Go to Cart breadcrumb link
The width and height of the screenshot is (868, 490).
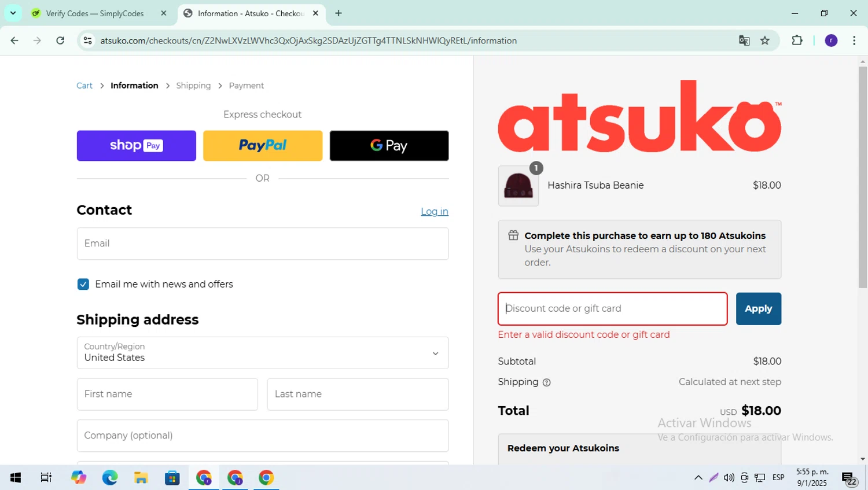[84, 86]
